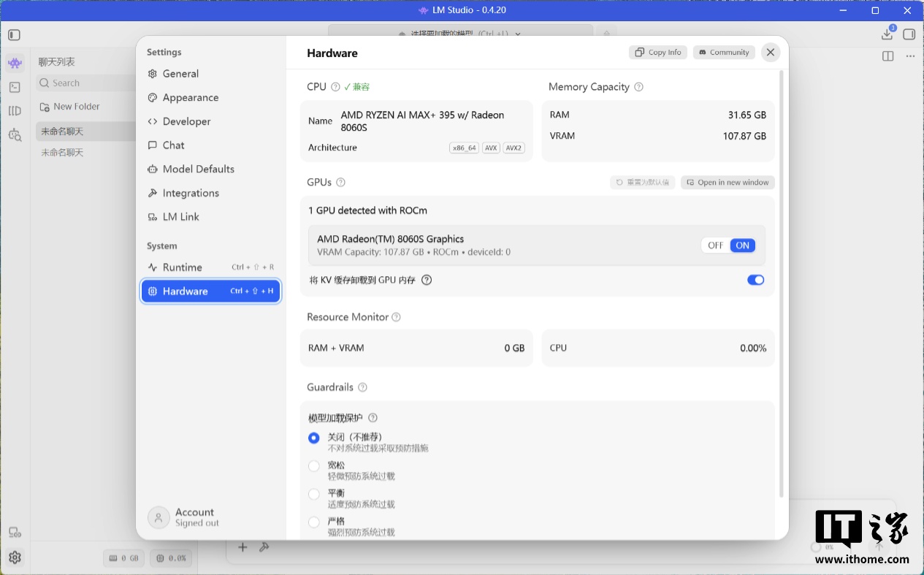Select the 严格 guardrail radio button

[x=314, y=522]
